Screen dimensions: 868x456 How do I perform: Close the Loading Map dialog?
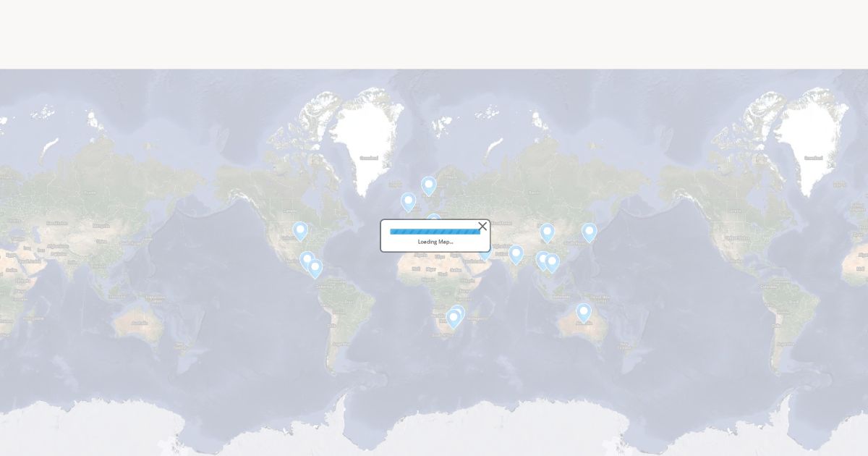click(x=482, y=227)
